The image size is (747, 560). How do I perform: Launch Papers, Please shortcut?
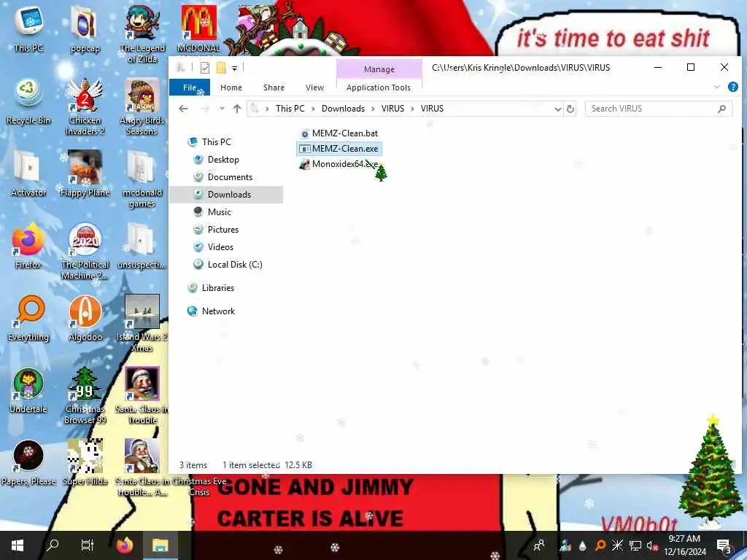(x=28, y=463)
